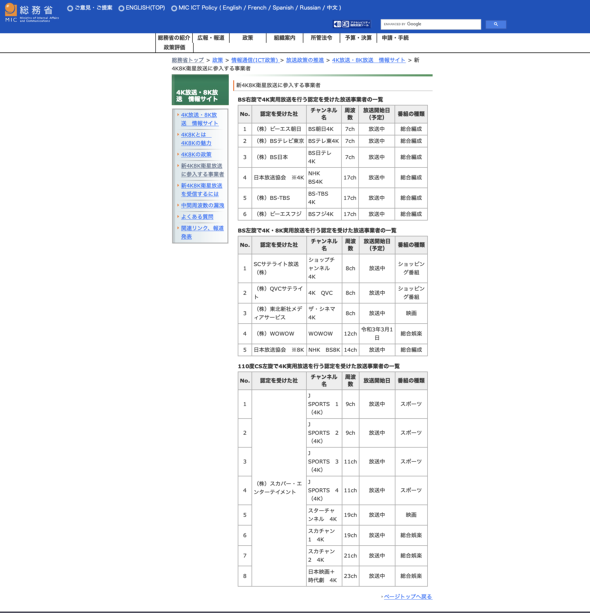Image resolution: width=590 pixels, height=613 pixels.
Task: Click the circle bullet before ENGLISH(TOP)
Action: point(121,8)
